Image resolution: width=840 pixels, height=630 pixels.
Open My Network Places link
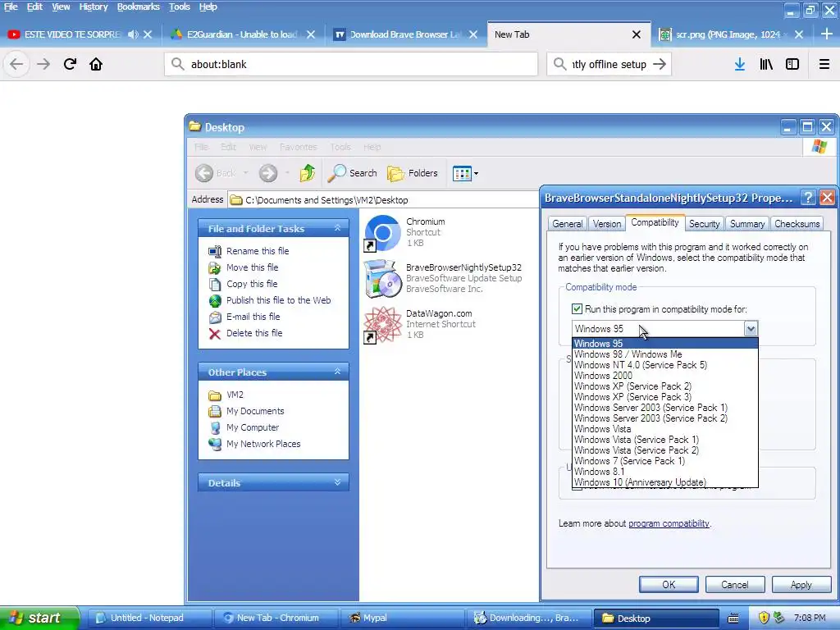point(263,444)
